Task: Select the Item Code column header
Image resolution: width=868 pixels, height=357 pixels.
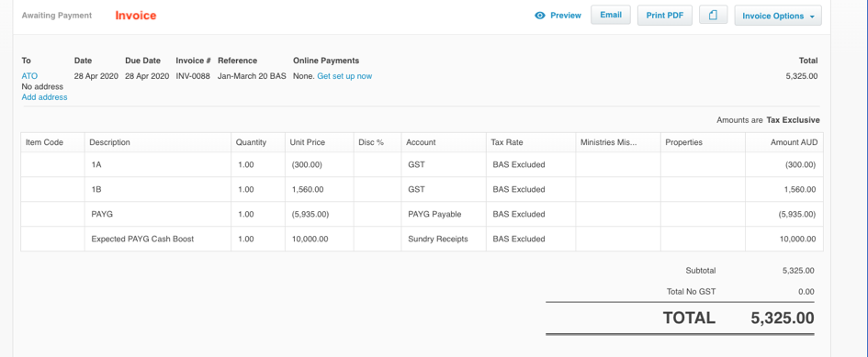Action: (52, 142)
